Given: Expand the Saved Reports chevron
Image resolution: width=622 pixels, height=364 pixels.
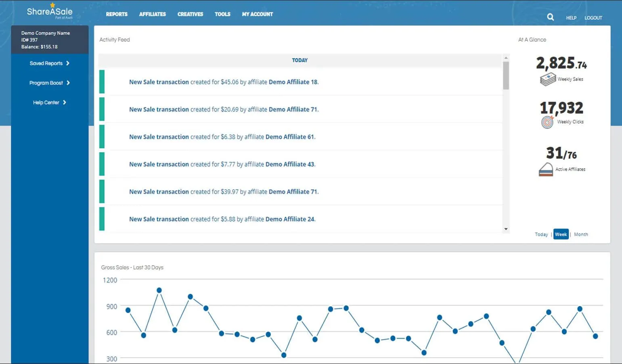Looking at the screenshot, I should (x=68, y=63).
